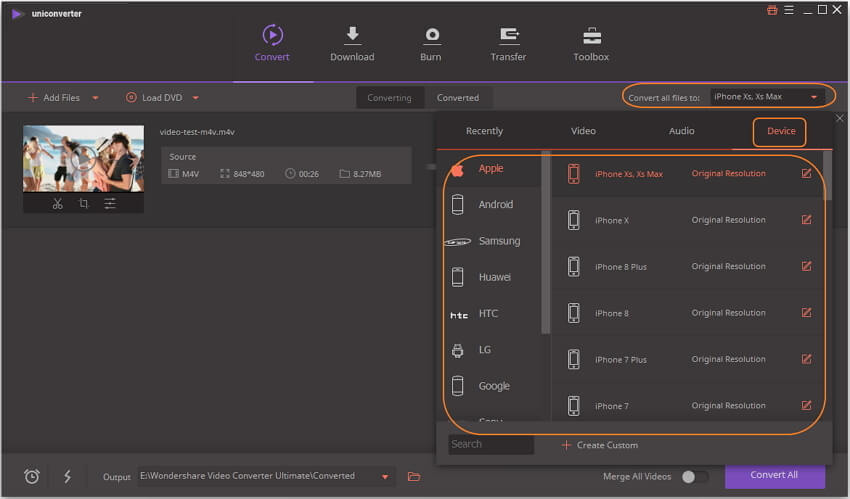Click the crop icon under thumbnail
Viewport: 850px width, 499px height.
[83, 204]
